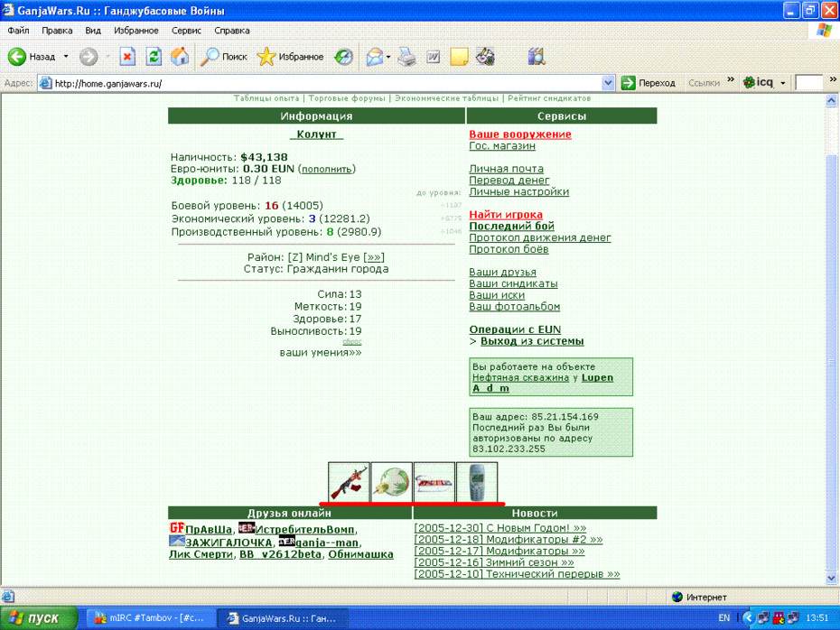Click the Go (Переход) green arrow button

[x=649, y=83]
